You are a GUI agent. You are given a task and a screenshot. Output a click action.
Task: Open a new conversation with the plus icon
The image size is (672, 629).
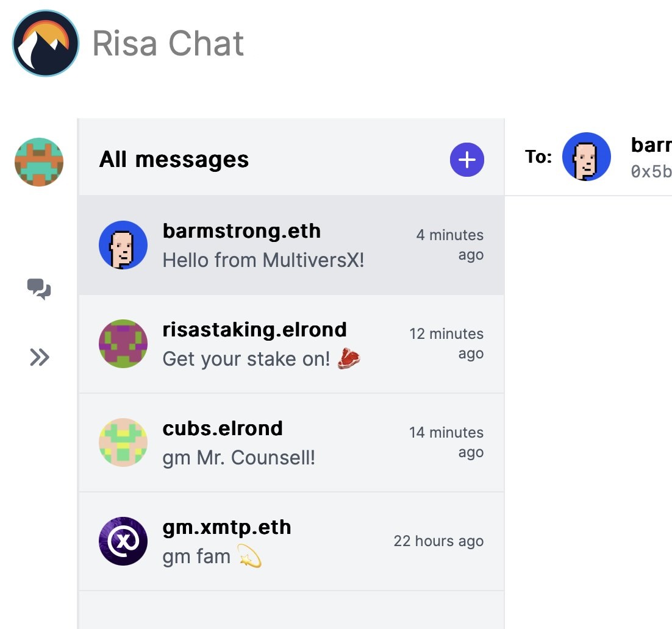[x=466, y=159]
